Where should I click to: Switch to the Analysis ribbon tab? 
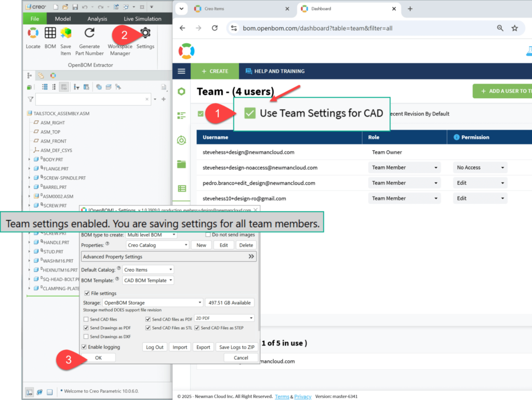tap(97, 19)
